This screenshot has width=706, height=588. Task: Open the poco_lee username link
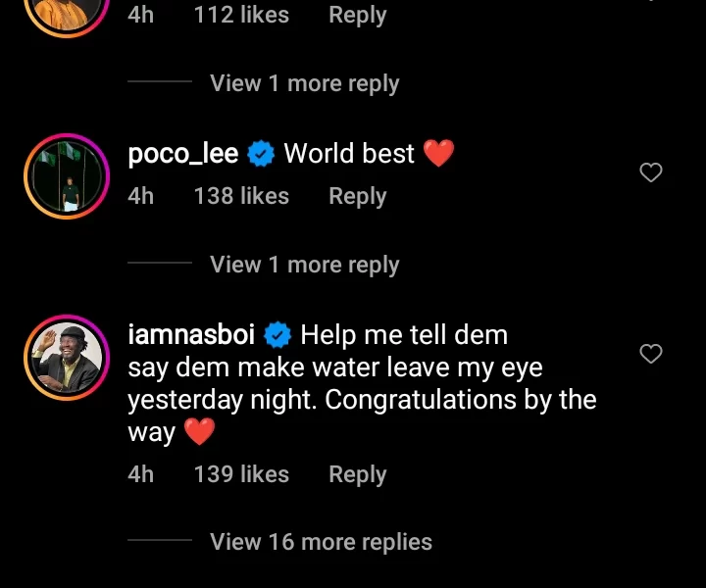[x=183, y=154]
